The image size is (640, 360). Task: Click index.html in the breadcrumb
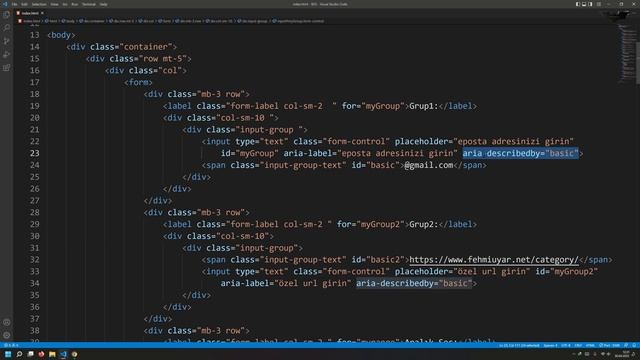(x=31, y=21)
